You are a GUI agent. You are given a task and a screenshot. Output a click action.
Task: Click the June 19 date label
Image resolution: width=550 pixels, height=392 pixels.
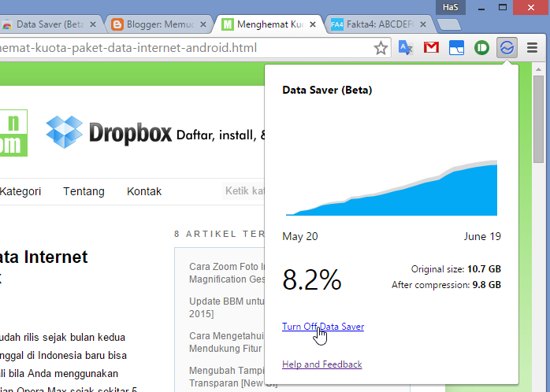pos(482,236)
